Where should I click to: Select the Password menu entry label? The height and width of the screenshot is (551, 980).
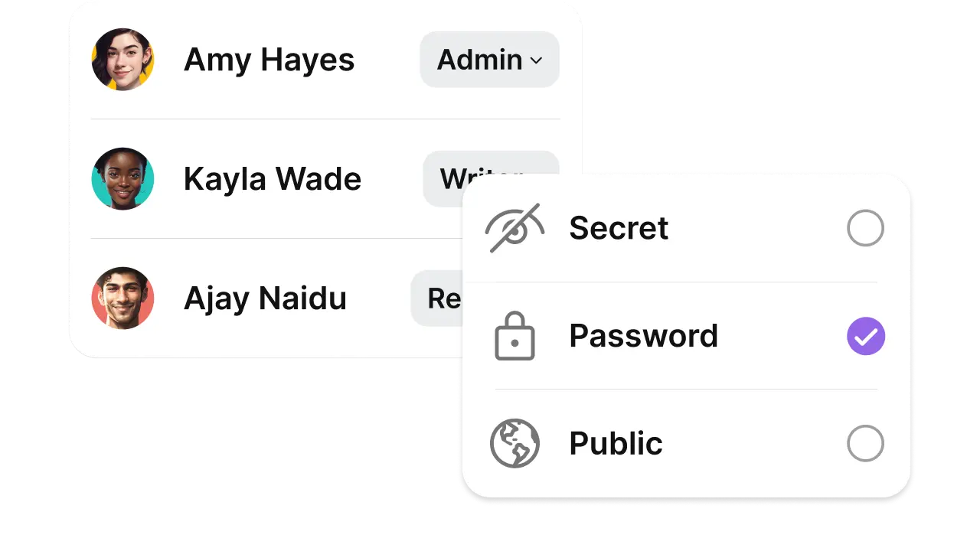coord(644,336)
